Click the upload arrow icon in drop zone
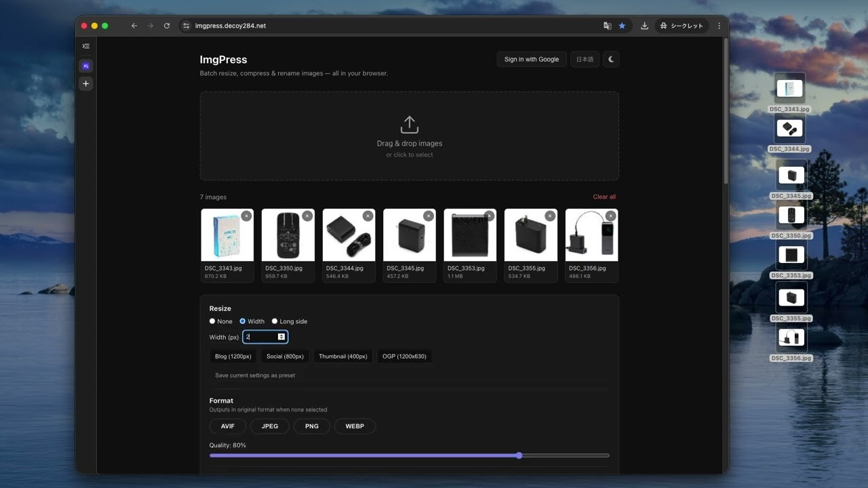 (409, 125)
